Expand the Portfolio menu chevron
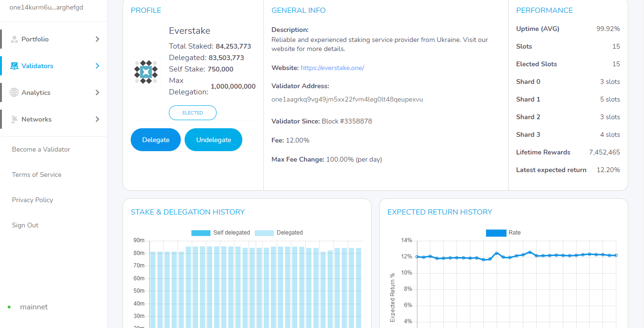This screenshot has width=644, height=328. 97,39
